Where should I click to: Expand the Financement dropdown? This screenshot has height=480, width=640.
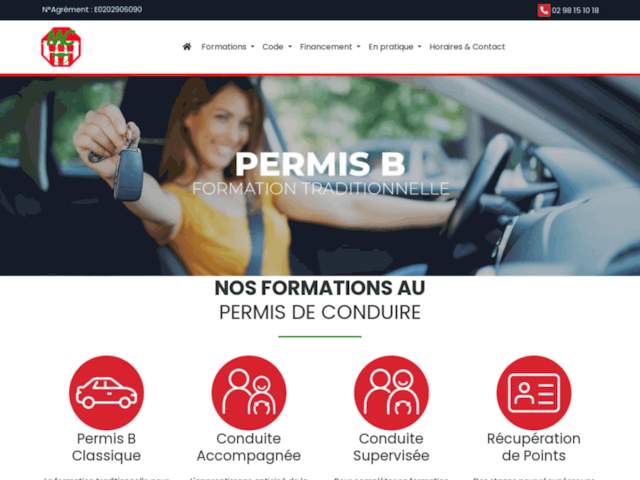pos(330,47)
